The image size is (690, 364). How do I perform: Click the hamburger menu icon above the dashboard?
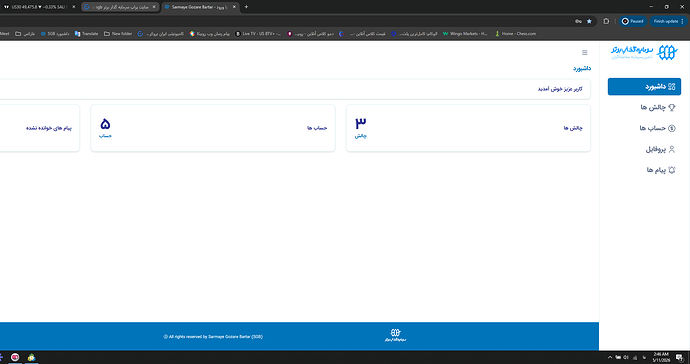pos(584,52)
